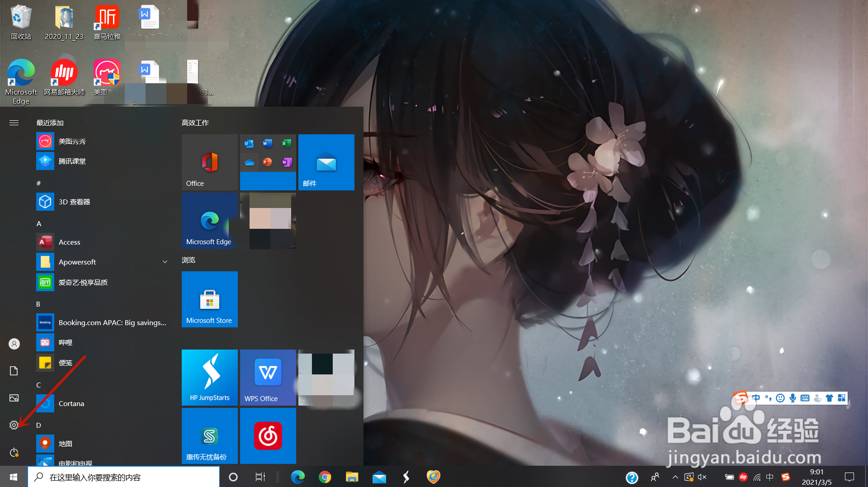This screenshot has height=487, width=868.
Task: Open Google Chrome from the taskbar
Action: [325, 477]
